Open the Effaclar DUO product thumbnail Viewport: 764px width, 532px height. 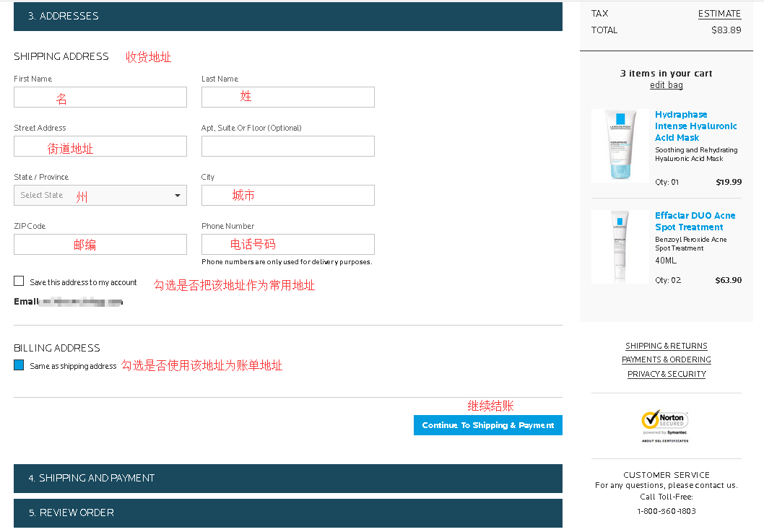620,245
